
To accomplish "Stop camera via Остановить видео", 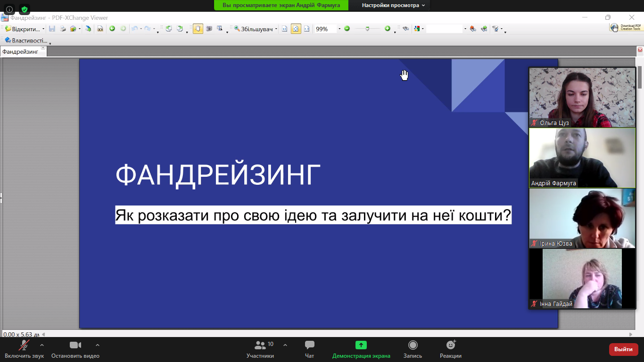I will tap(75, 349).
